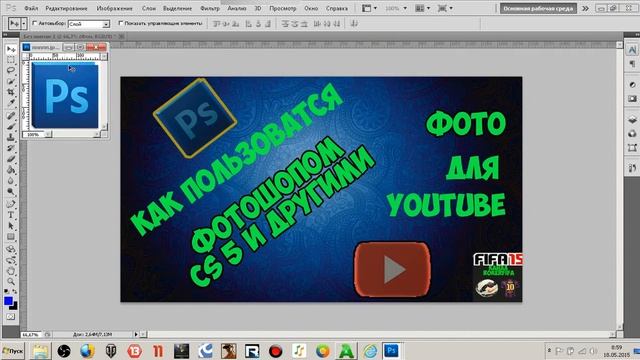Select the Crop tool
The width and height of the screenshot is (640, 360).
pyautogui.click(x=11, y=92)
